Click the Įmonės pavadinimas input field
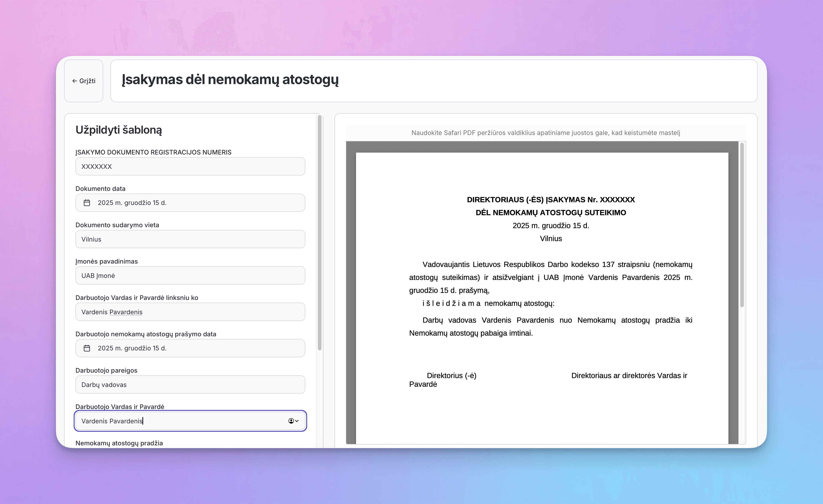This screenshot has width=823, height=504. (190, 275)
